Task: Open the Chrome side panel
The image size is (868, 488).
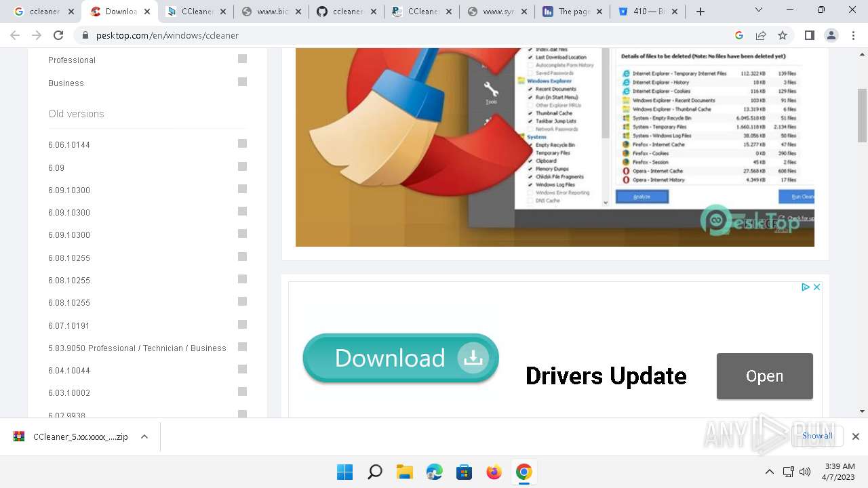Action: (x=809, y=35)
